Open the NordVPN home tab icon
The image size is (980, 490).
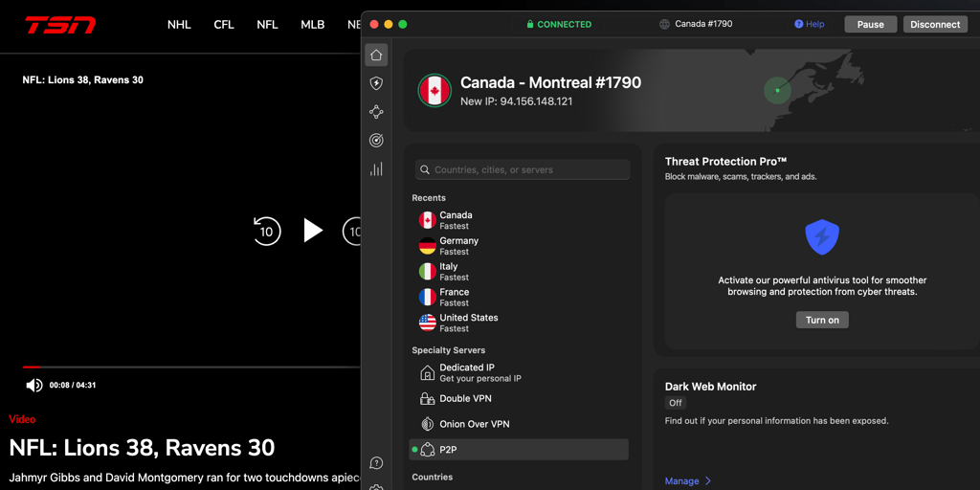(376, 55)
